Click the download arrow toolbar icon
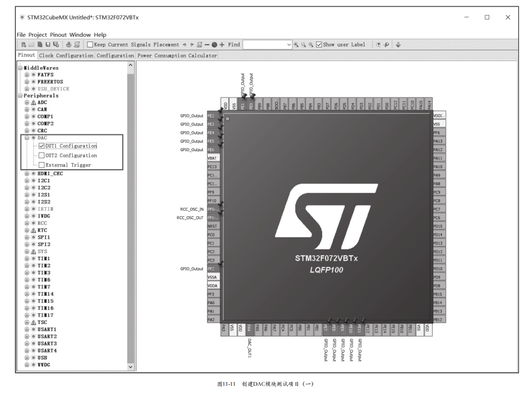 tap(398, 44)
